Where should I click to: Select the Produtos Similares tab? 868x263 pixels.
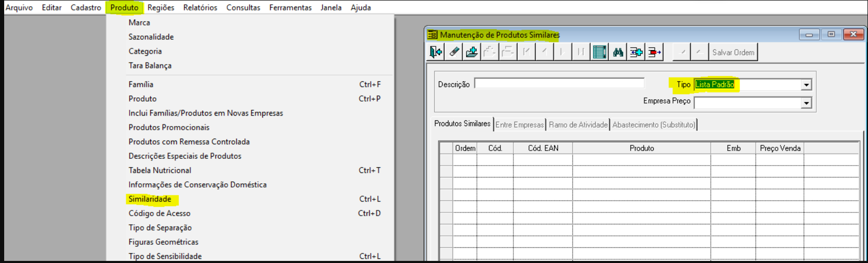(462, 124)
